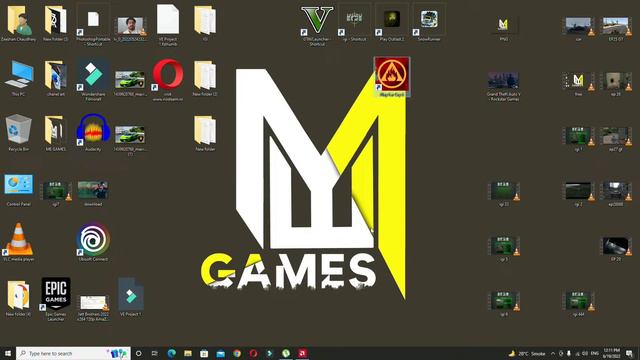Select the VLC media player shortcut

tap(18, 242)
